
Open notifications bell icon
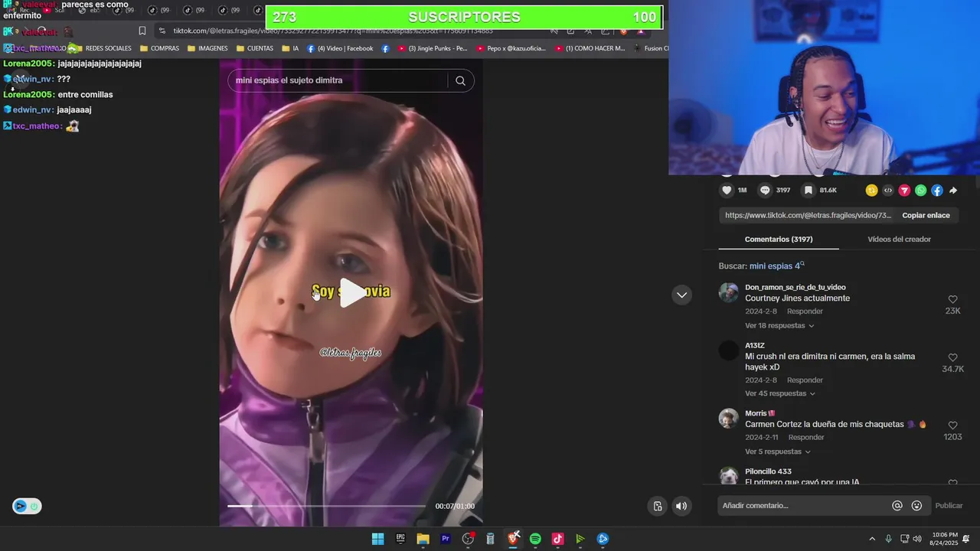(x=965, y=539)
